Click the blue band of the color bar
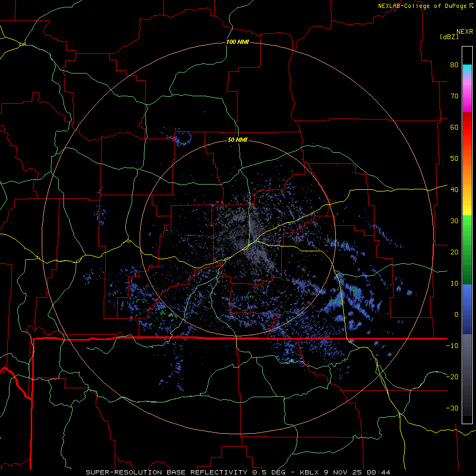This screenshot has height=476, width=476. 467,309
